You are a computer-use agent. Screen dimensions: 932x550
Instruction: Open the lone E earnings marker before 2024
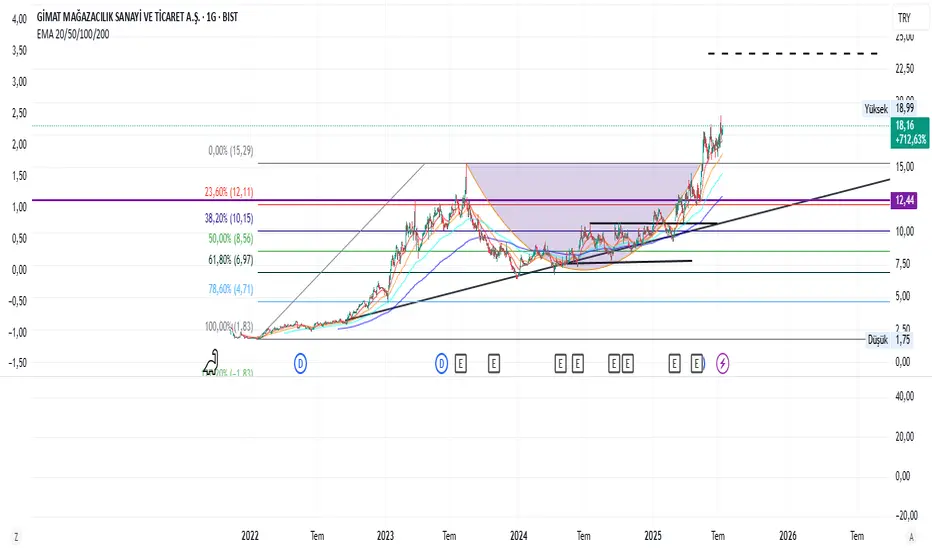[x=493, y=363]
